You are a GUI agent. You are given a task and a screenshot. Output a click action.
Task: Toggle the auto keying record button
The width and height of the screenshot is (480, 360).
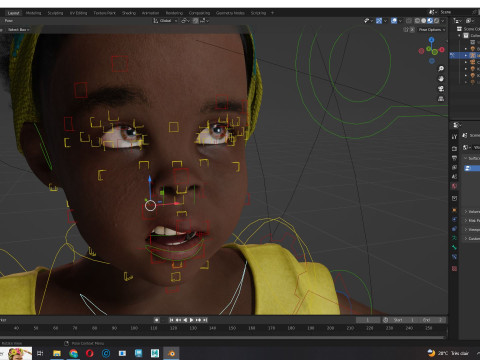point(157,320)
